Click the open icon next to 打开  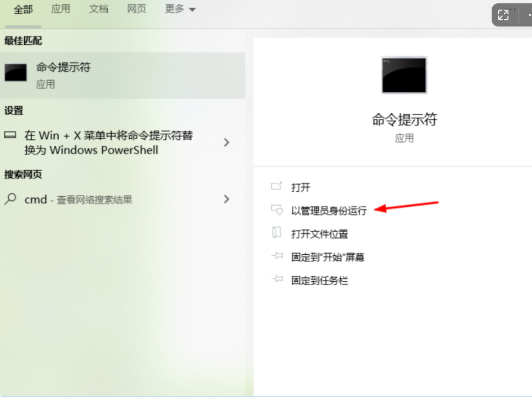click(x=277, y=186)
